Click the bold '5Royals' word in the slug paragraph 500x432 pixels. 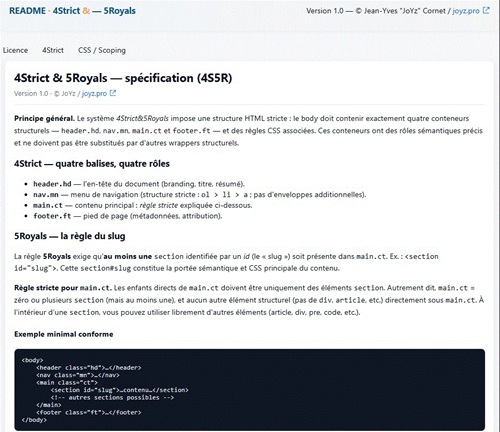click(x=57, y=257)
